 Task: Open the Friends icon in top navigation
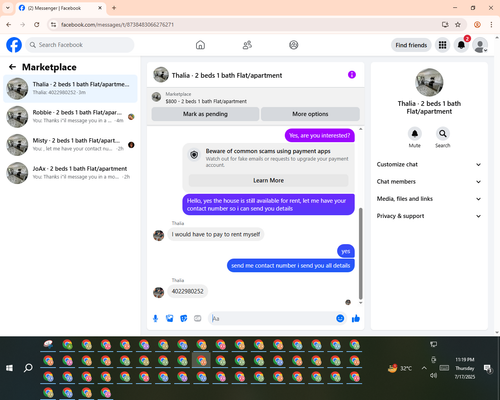(x=247, y=45)
